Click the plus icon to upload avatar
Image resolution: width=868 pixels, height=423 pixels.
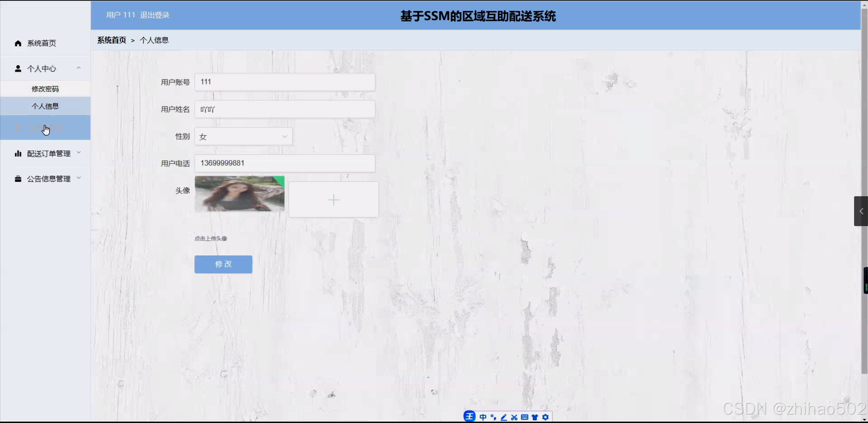click(x=333, y=200)
